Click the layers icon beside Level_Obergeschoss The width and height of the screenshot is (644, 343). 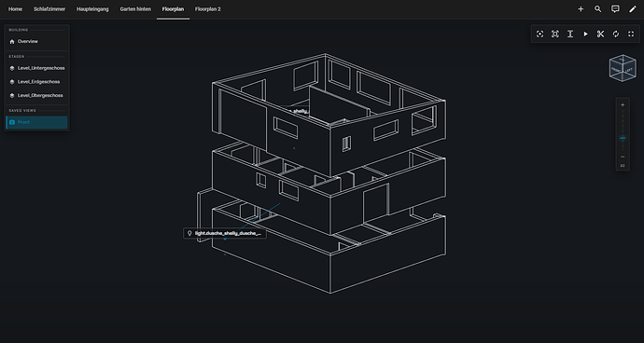point(12,95)
